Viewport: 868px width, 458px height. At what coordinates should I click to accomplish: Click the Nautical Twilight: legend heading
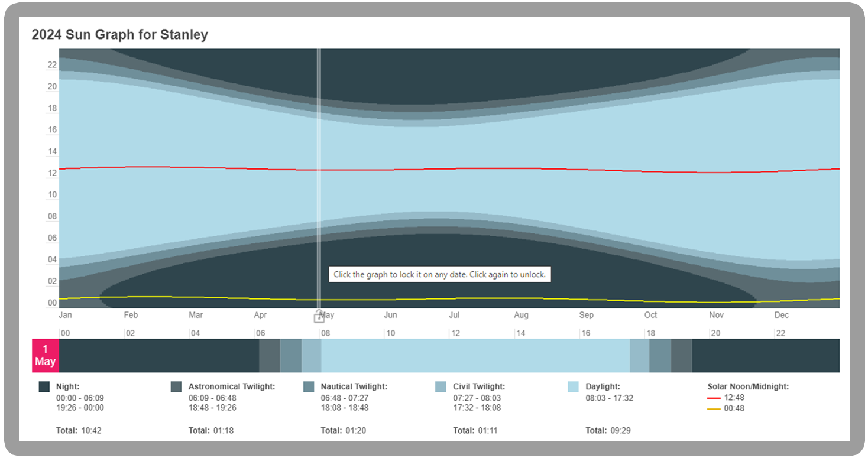354,386
